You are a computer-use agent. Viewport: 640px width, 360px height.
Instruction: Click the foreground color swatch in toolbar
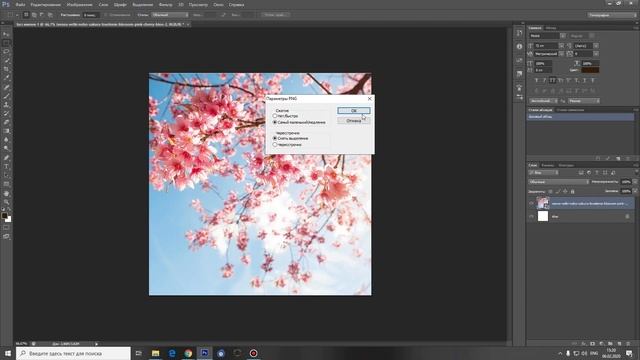4,216
